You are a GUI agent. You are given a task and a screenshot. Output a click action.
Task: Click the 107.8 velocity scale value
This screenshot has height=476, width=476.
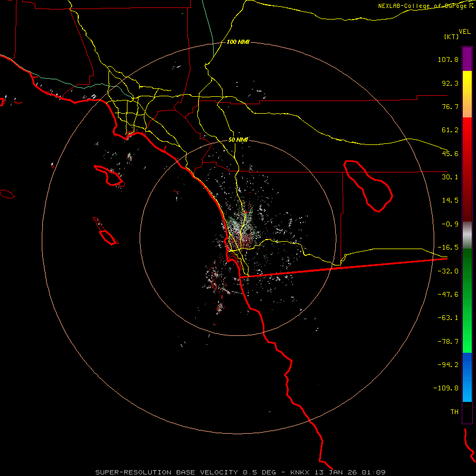click(448, 59)
